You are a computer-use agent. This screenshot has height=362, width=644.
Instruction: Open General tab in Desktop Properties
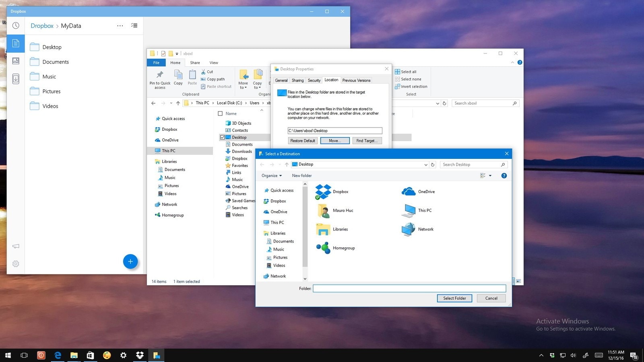(281, 80)
